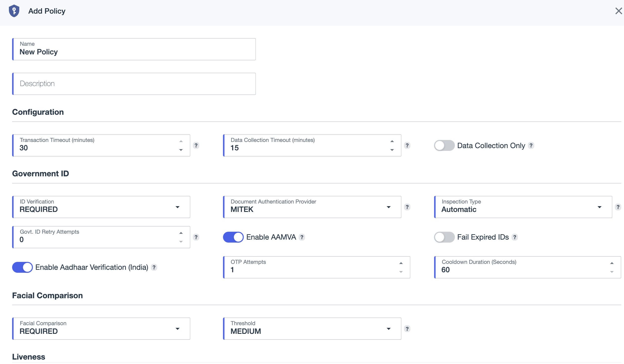Open the ID Verification dropdown
Viewport: 624px width, 364px height.
[x=101, y=207]
